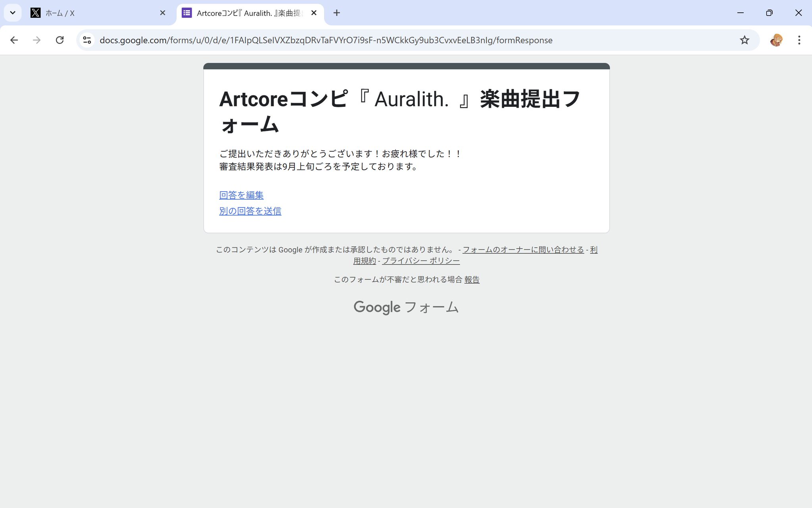Close the Artcoreコンピ form tab
Screen dimensions: 812x508
[314, 13]
